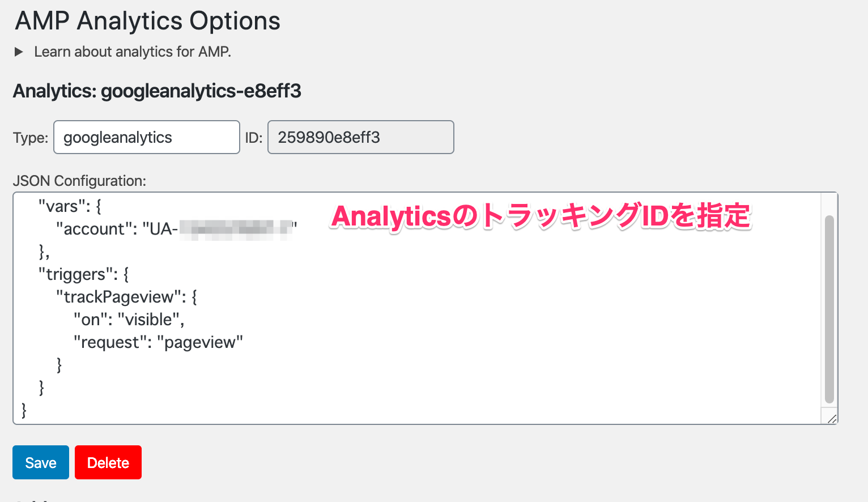Expand the Learn about analytics disclosure triangle
The width and height of the screenshot is (868, 502).
(x=19, y=52)
